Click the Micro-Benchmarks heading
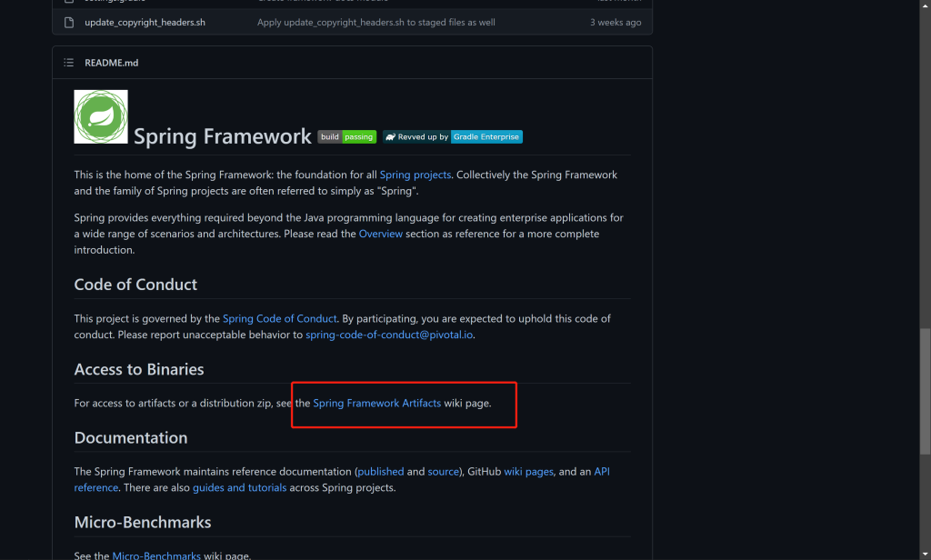The width and height of the screenshot is (931, 560). click(143, 522)
